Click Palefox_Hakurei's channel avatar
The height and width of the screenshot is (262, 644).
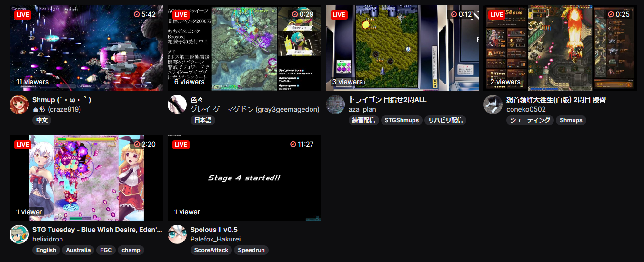tap(177, 234)
